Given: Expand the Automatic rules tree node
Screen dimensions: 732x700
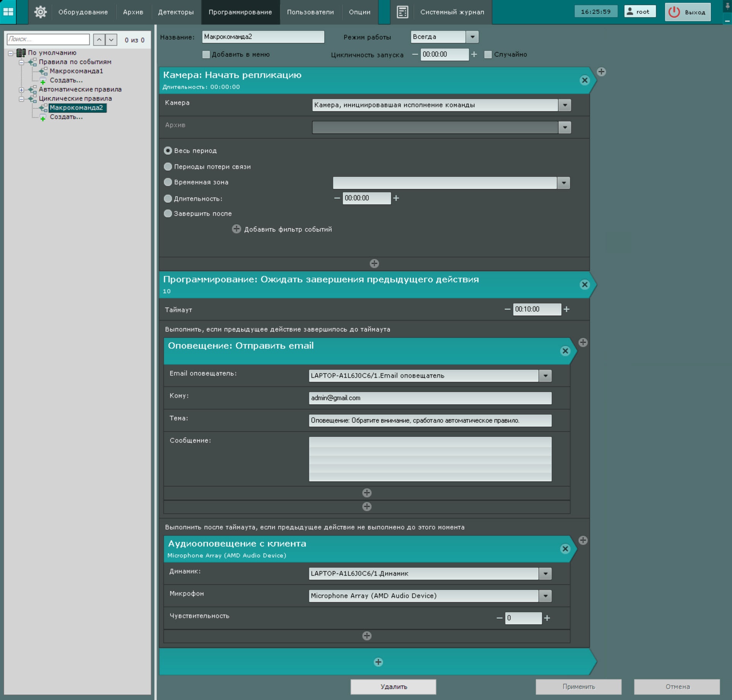Looking at the screenshot, I should (21, 90).
